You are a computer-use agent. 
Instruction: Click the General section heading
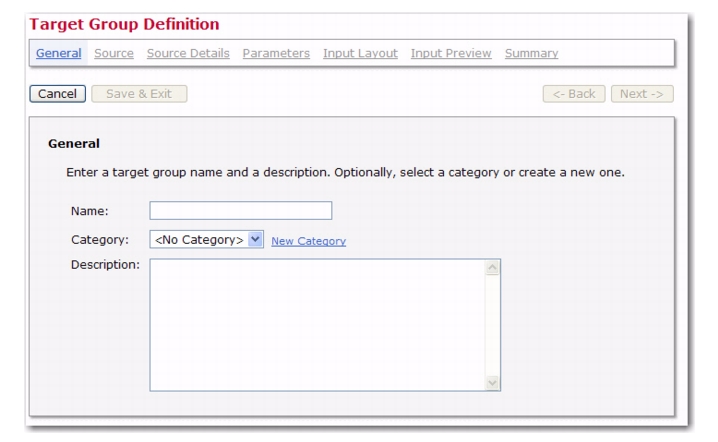pos(74,143)
